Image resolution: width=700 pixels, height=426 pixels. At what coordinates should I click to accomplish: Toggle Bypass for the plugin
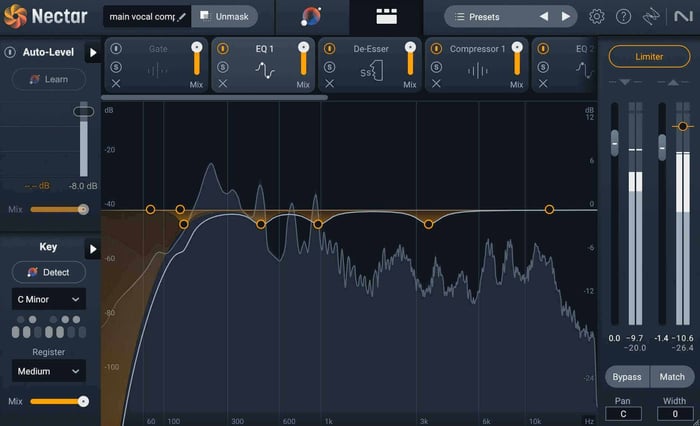tap(627, 377)
